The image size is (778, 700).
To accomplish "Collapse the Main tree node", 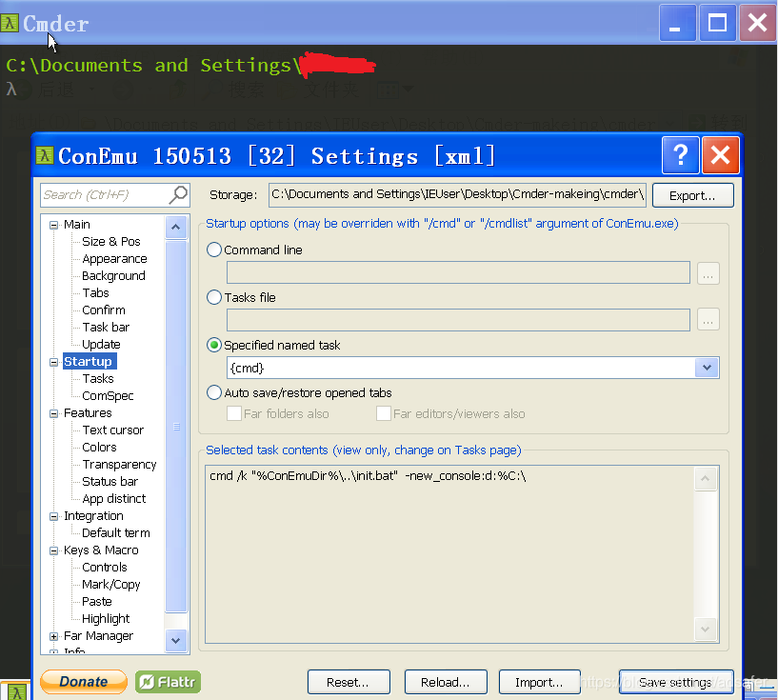I will (x=53, y=225).
